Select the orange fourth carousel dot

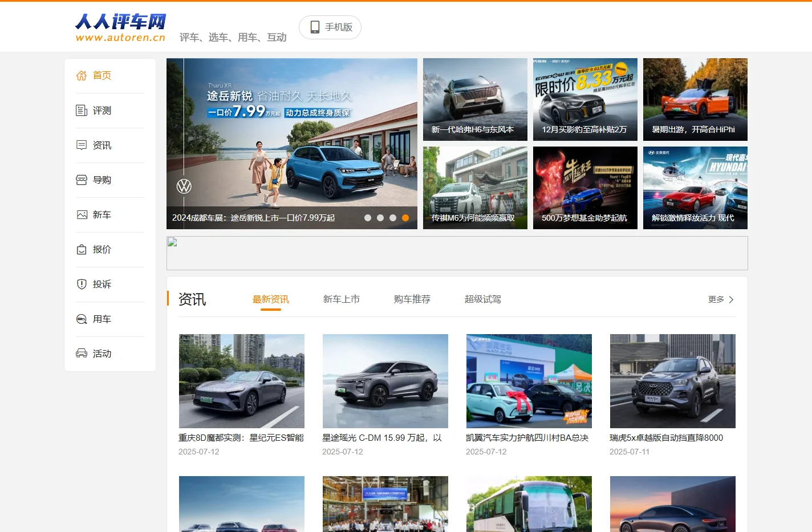click(x=405, y=218)
